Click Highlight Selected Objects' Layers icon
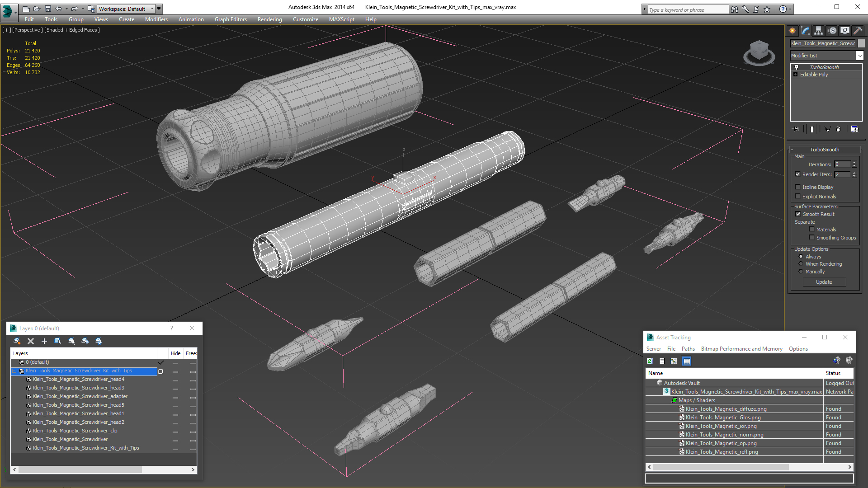The width and height of the screenshot is (868, 488). pyautogui.click(x=71, y=341)
